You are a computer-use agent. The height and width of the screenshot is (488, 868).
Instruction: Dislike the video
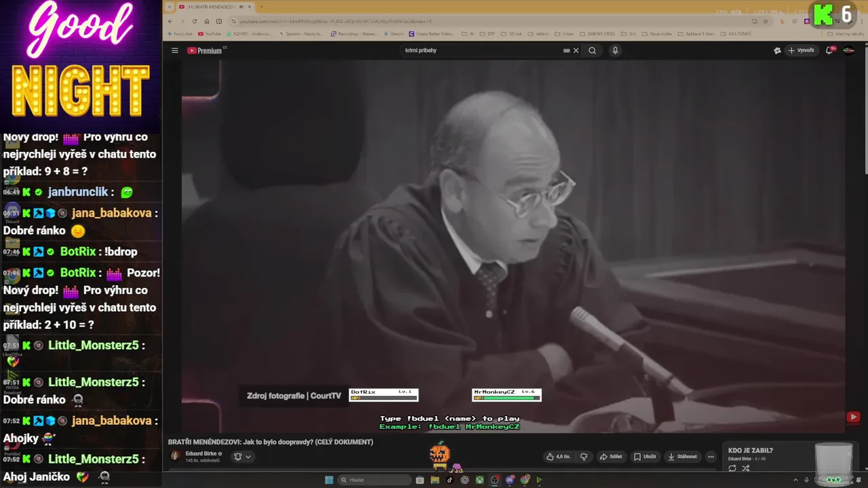click(584, 457)
